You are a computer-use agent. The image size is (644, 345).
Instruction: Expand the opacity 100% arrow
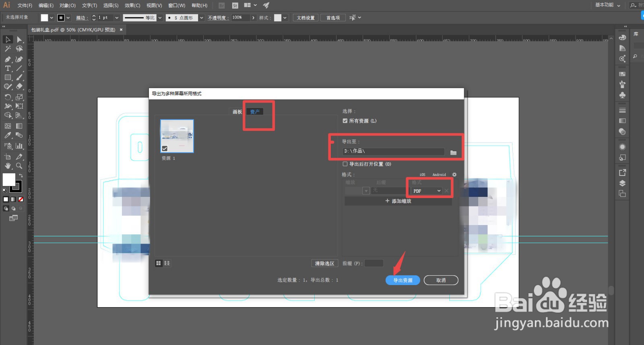[253, 18]
